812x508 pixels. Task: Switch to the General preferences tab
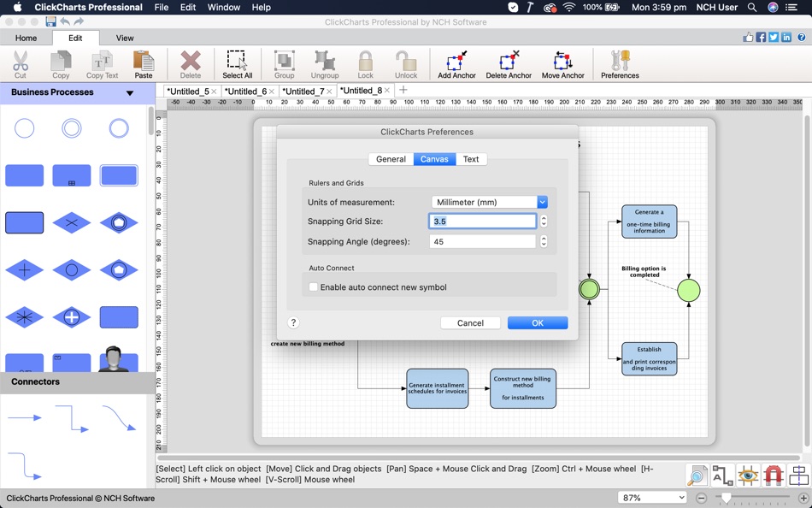[391, 159]
